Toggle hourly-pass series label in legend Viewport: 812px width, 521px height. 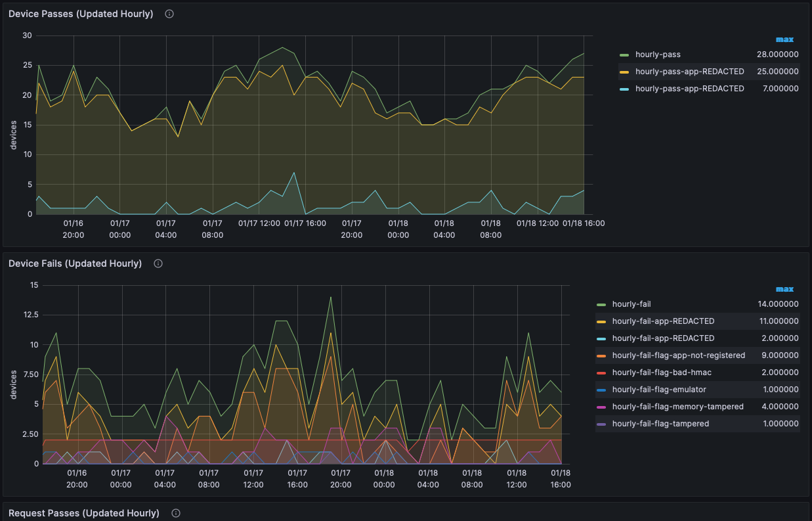[x=662, y=55]
